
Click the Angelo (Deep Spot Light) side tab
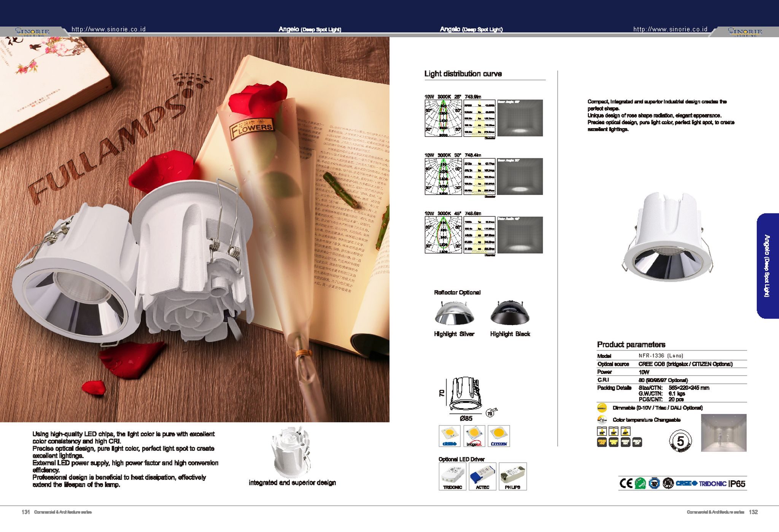(x=767, y=266)
